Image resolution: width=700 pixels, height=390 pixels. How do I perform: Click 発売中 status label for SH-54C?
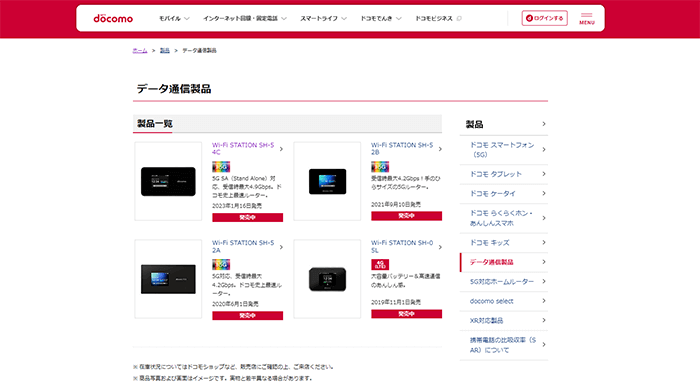coord(247,217)
